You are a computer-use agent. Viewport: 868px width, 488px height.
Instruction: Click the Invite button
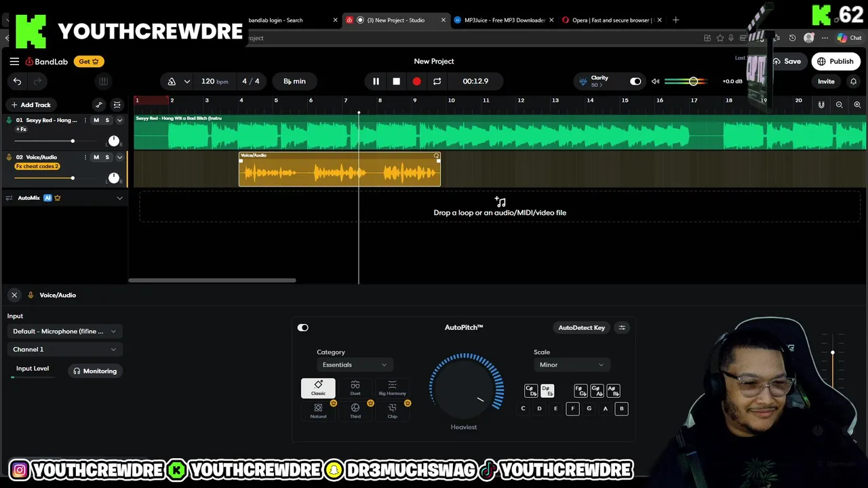(826, 81)
